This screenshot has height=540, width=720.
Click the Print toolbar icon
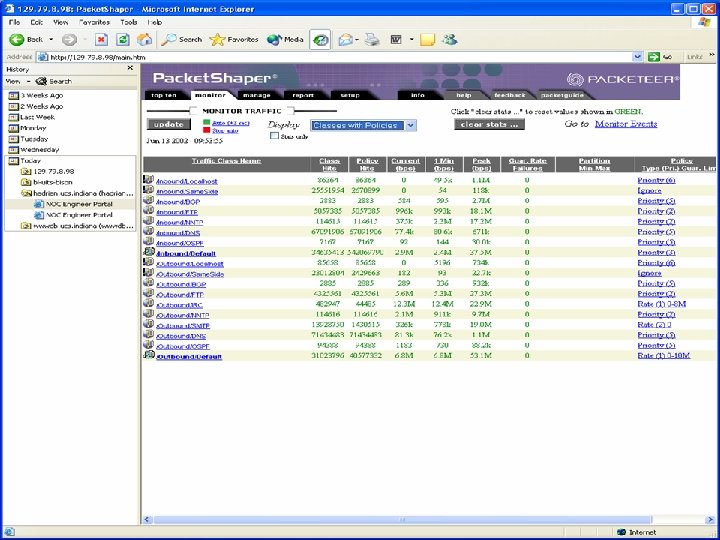pos(372,40)
